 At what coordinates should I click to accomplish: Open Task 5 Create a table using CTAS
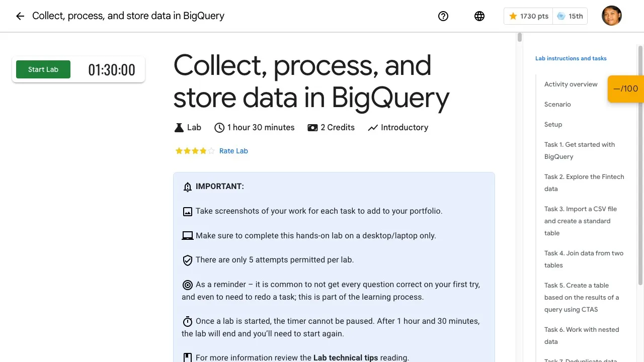pos(581,297)
